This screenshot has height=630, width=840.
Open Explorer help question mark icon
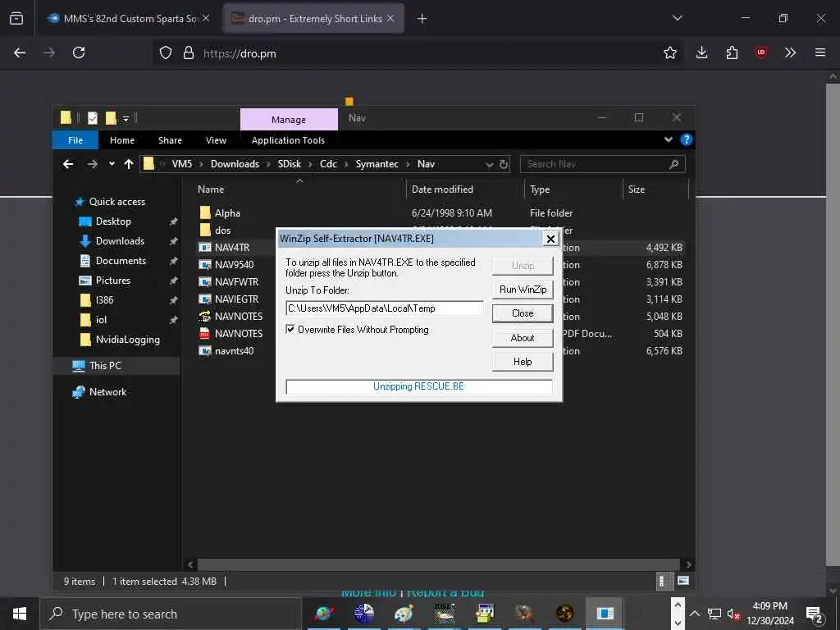(686, 139)
